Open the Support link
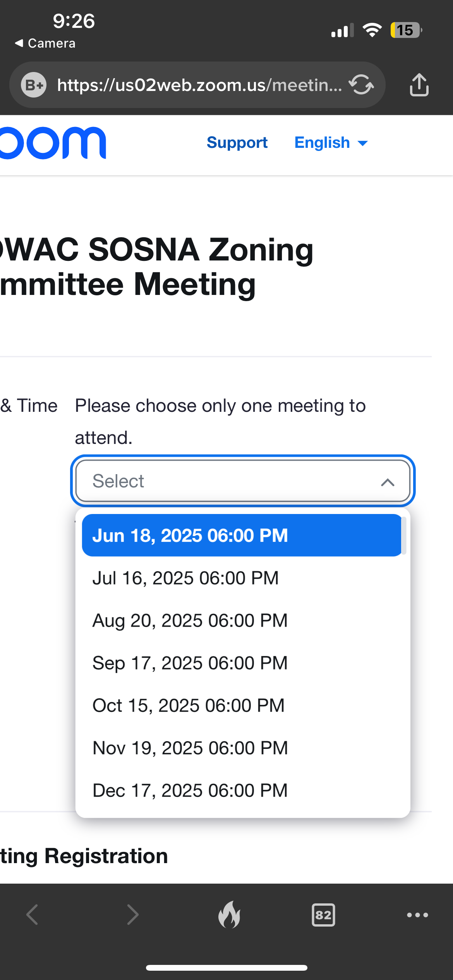 coord(237,142)
